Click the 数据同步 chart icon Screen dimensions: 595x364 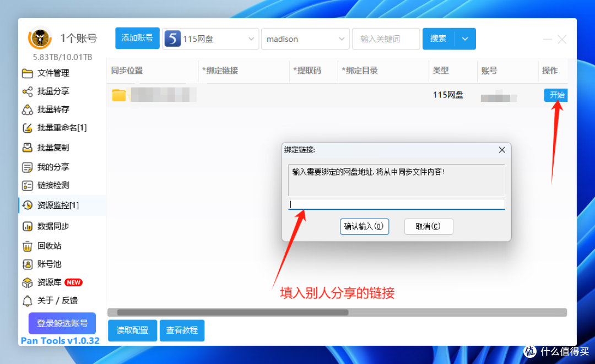(x=28, y=226)
